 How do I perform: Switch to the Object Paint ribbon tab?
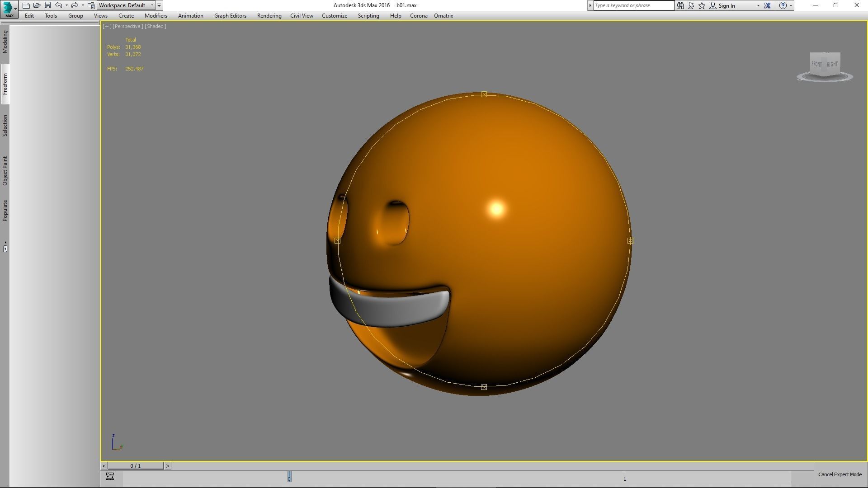click(5, 171)
